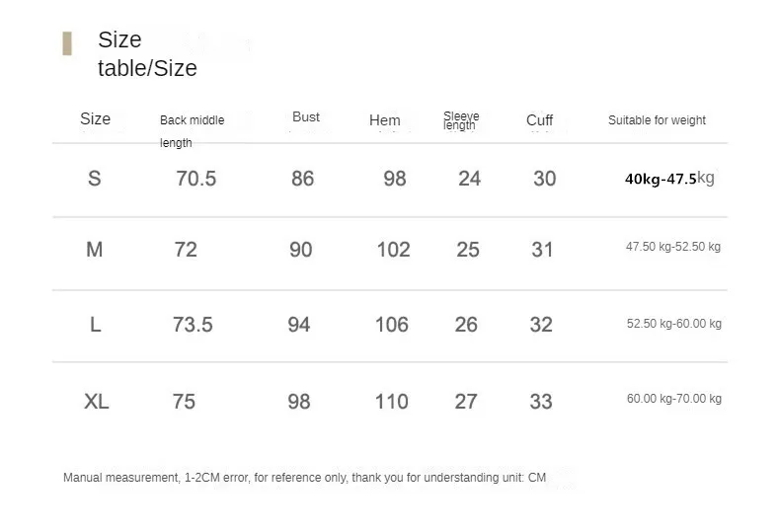Select the L size row label

point(96,325)
